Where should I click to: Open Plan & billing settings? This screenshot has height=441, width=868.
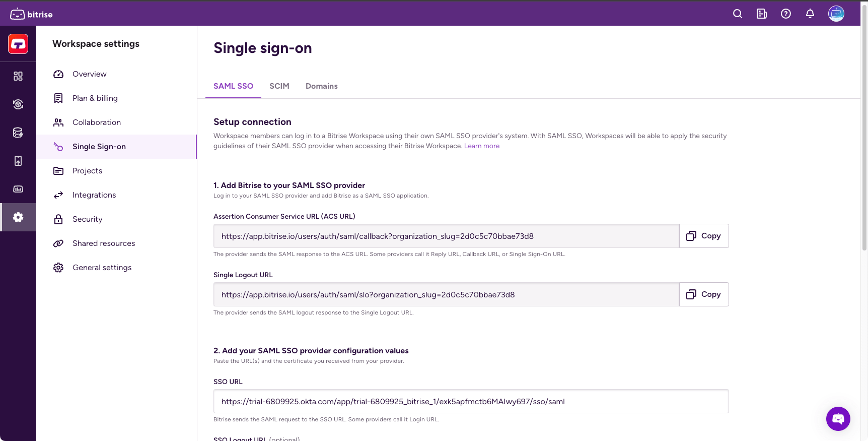tap(95, 98)
